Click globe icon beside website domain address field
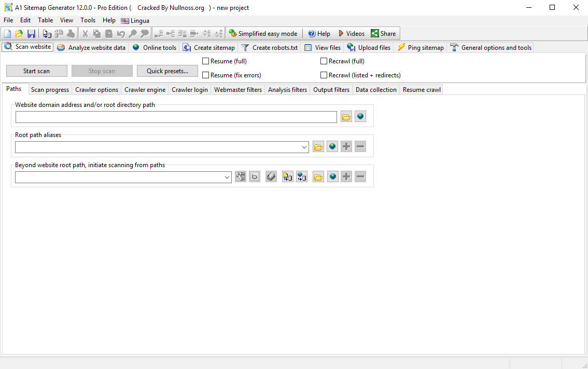Viewport: 588px width, 369px height. (x=360, y=117)
